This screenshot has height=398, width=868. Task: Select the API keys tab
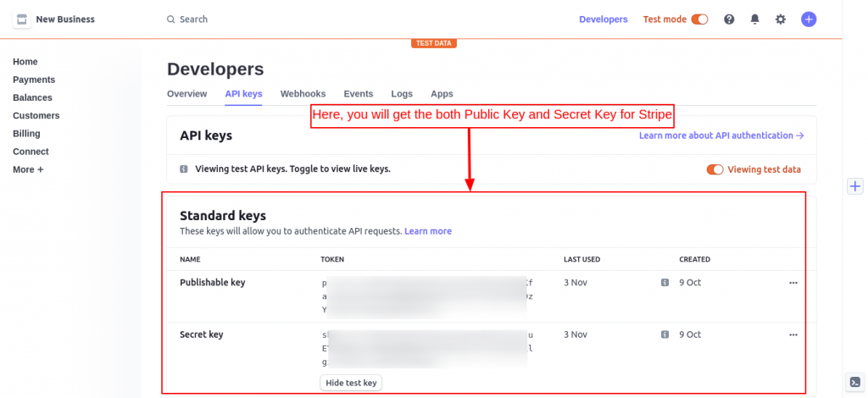tap(243, 94)
